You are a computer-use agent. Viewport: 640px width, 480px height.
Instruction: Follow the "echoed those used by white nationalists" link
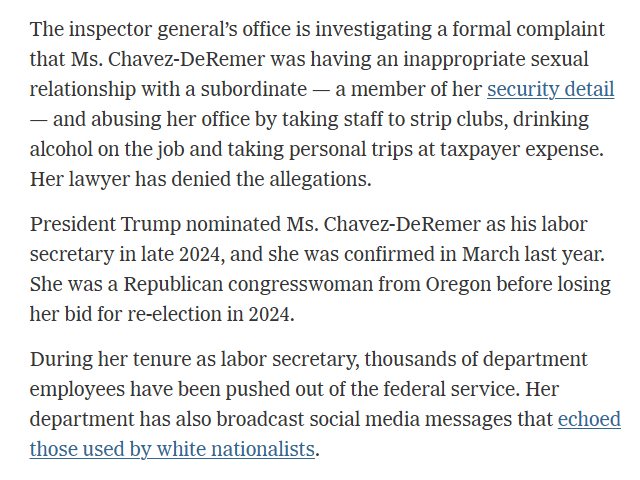(x=172, y=449)
